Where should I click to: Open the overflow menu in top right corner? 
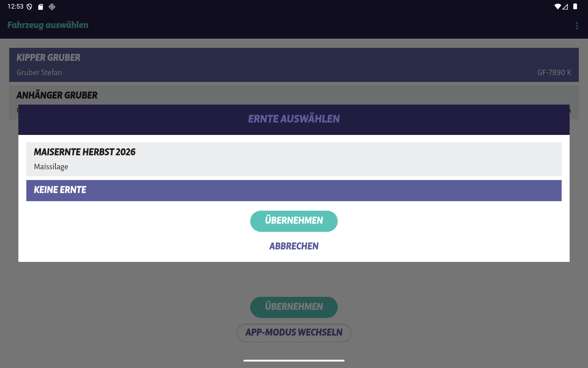[577, 26]
